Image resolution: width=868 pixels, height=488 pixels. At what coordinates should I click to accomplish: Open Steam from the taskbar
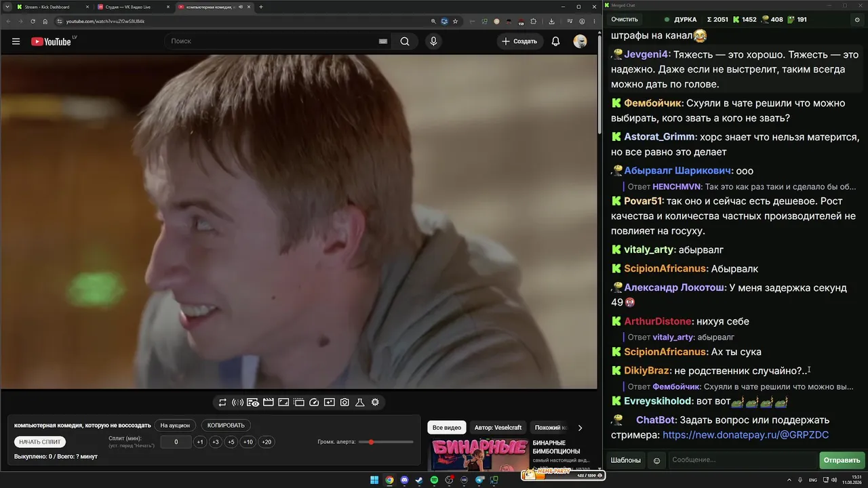(x=419, y=481)
